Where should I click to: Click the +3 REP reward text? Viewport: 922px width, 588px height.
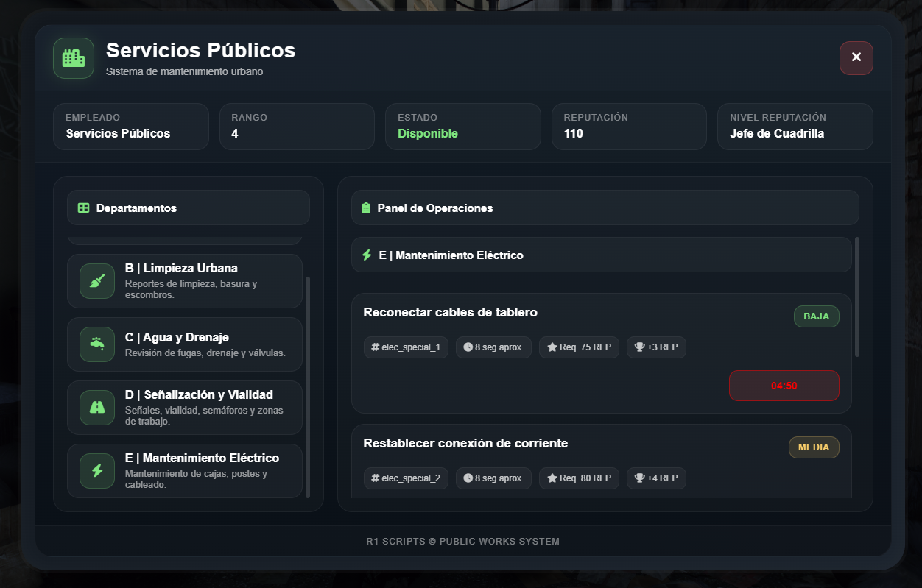click(663, 347)
